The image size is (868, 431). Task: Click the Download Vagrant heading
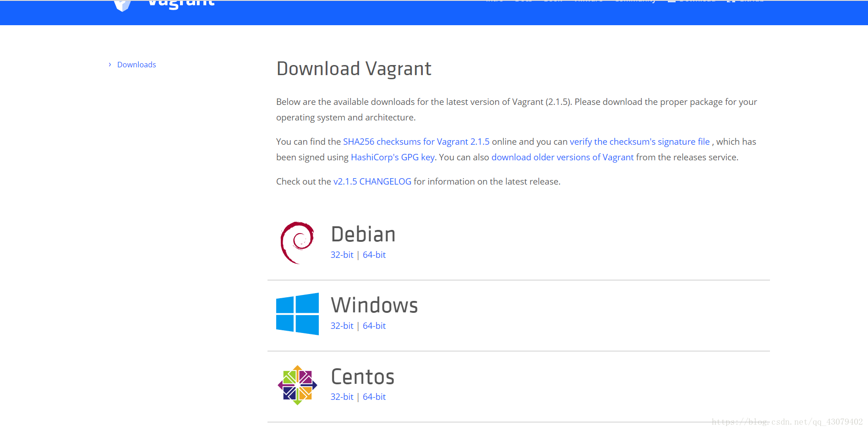point(354,69)
